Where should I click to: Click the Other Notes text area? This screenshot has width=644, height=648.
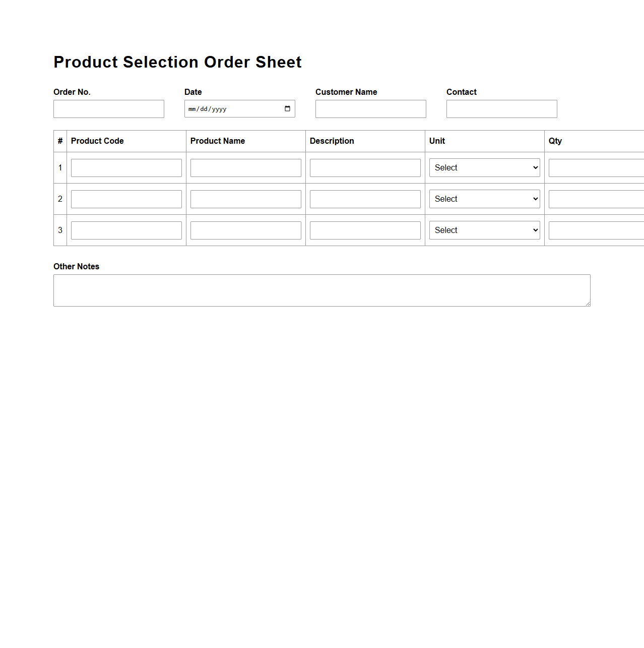(x=321, y=290)
